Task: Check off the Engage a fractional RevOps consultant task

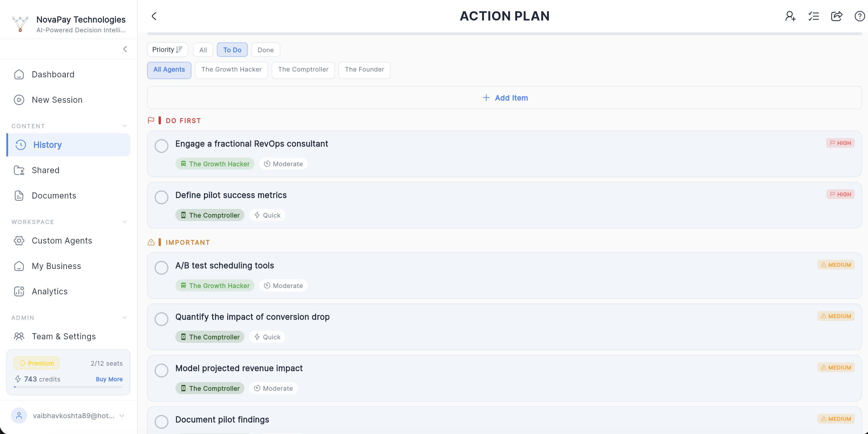Action: pos(161,146)
